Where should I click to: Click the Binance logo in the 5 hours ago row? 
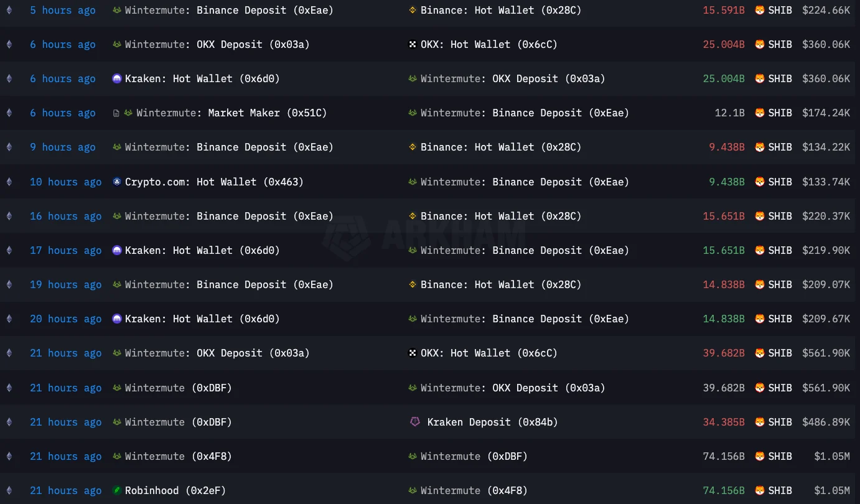coord(412,10)
